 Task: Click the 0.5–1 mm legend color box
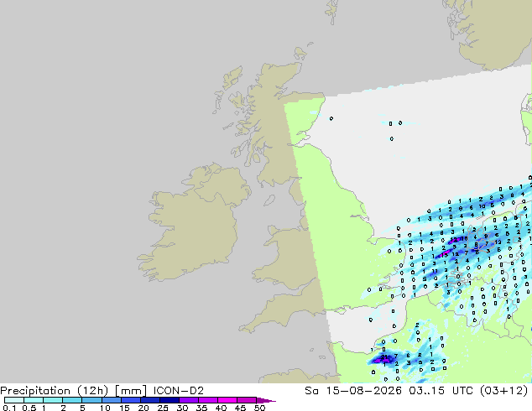coord(34,400)
